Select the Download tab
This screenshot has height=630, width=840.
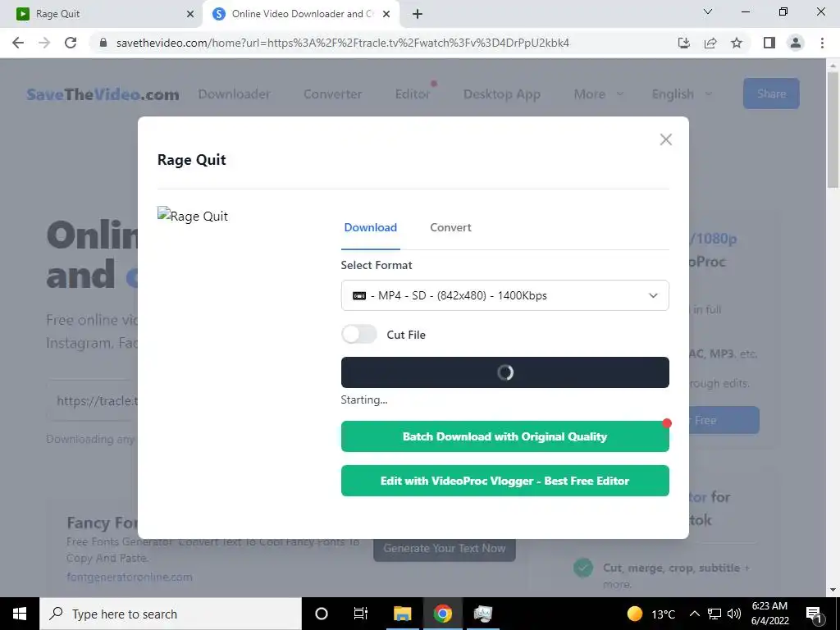370,227
